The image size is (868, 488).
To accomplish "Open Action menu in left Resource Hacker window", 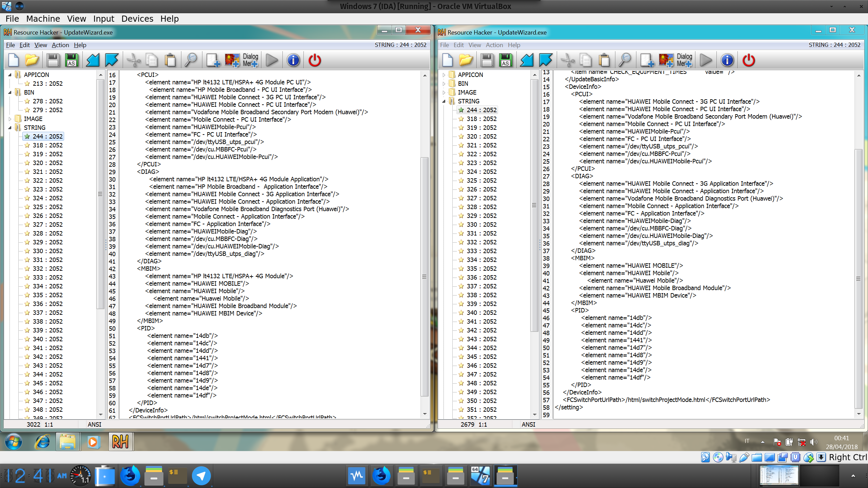I will click(x=60, y=45).
